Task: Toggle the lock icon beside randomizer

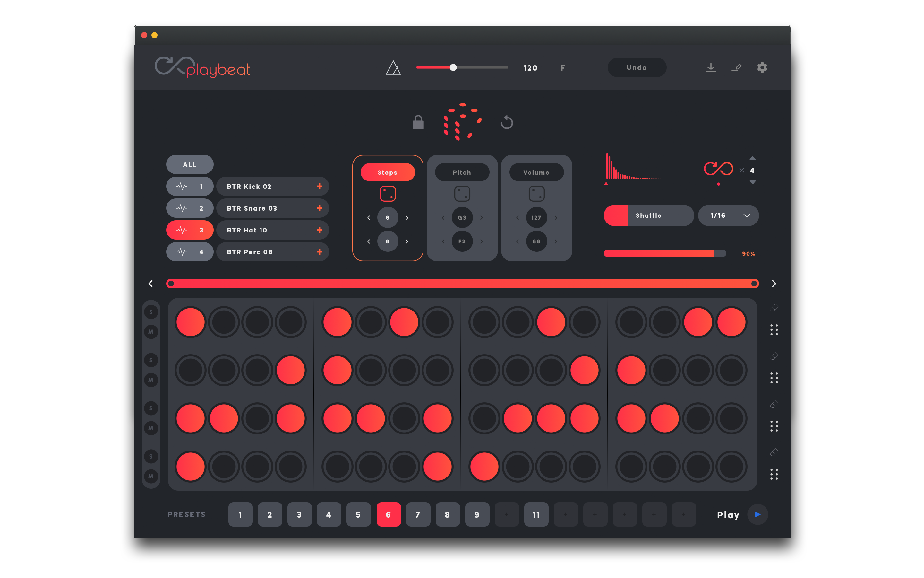Action: pyautogui.click(x=418, y=122)
